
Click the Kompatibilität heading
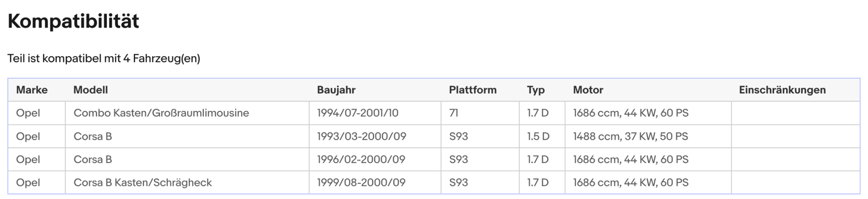click(x=73, y=21)
